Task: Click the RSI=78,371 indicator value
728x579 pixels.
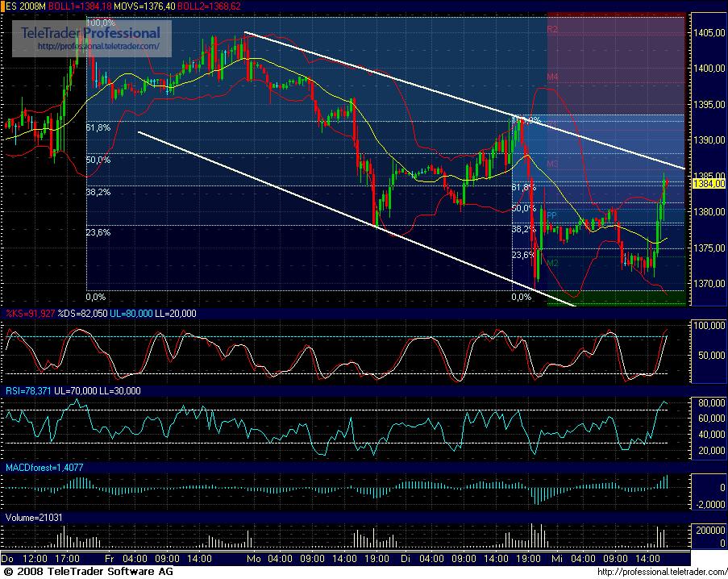Action: click(x=28, y=391)
